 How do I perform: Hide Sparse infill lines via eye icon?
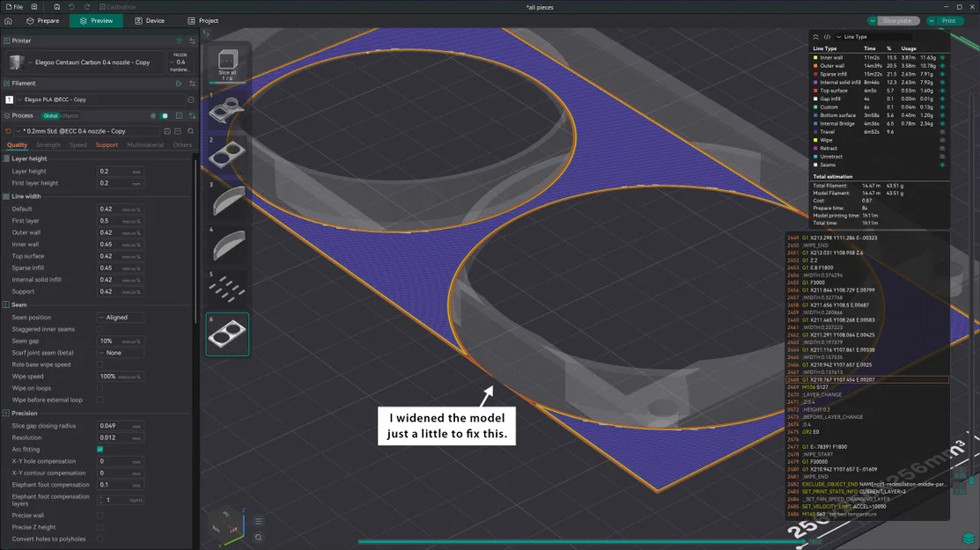(942, 74)
